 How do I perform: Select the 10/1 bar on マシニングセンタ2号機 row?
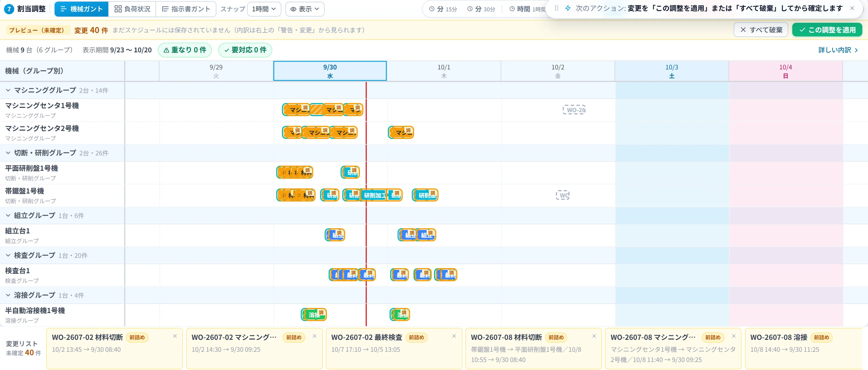(x=401, y=132)
